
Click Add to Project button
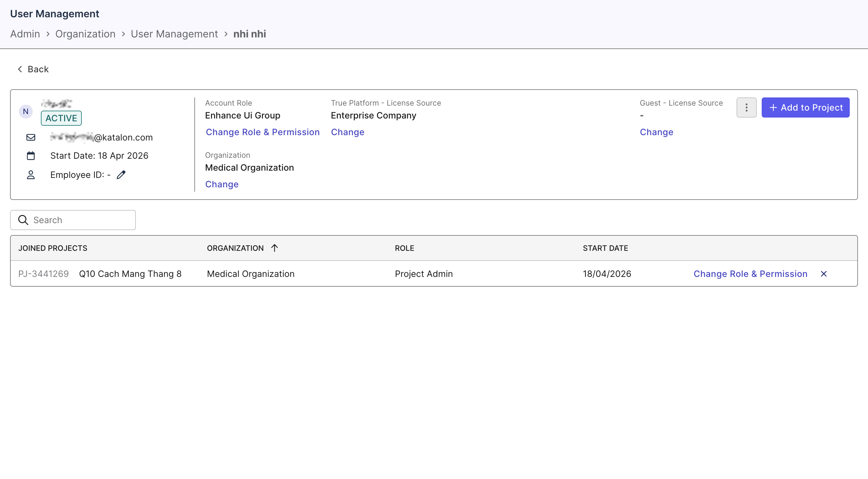point(805,107)
